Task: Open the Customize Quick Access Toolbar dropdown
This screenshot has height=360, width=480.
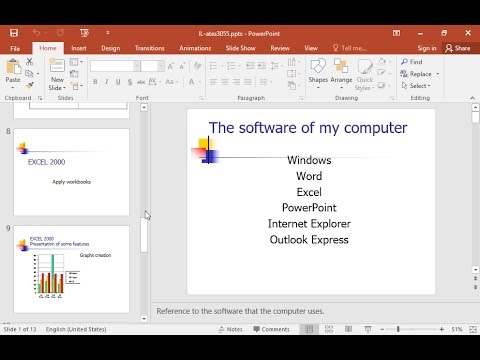Action: [107, 33]
